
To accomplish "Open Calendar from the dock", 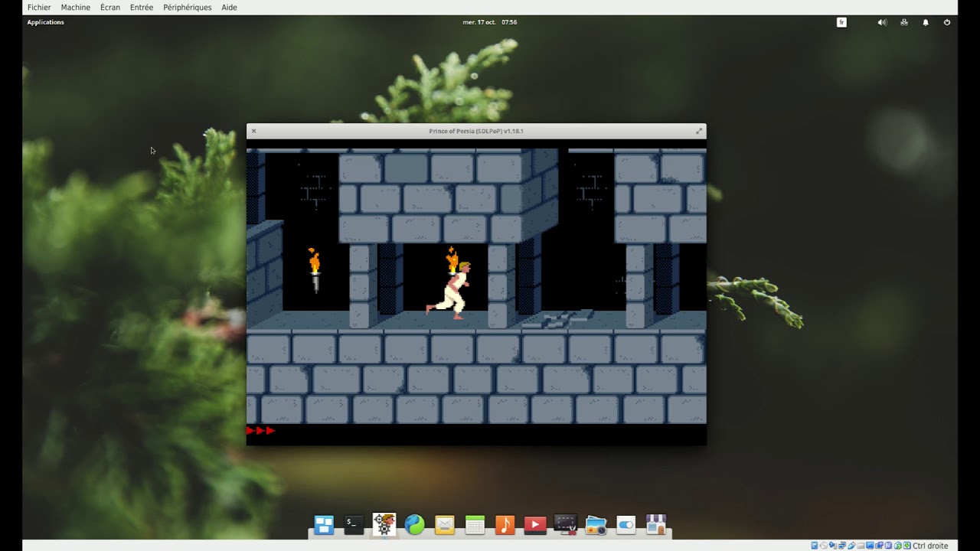I will click(475, 525).
